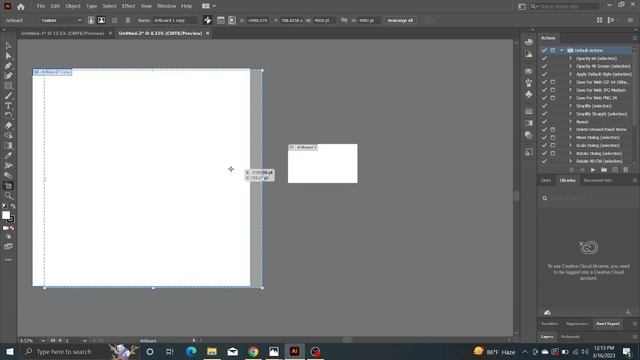The width and height of the screenshot is (640, 360).
Task: Click the Home icon
Action: pos(21,6)
